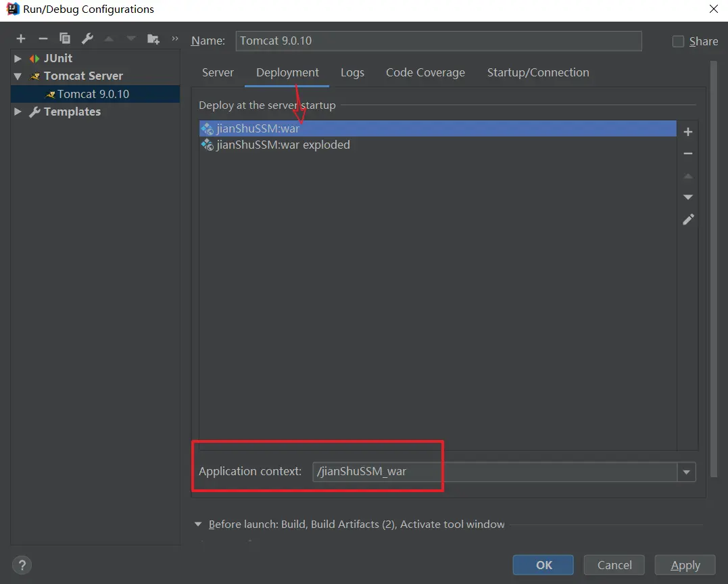Create new folder for configurations
The height and width of the screenshot is (584, 728).
[x=153, y=39]
